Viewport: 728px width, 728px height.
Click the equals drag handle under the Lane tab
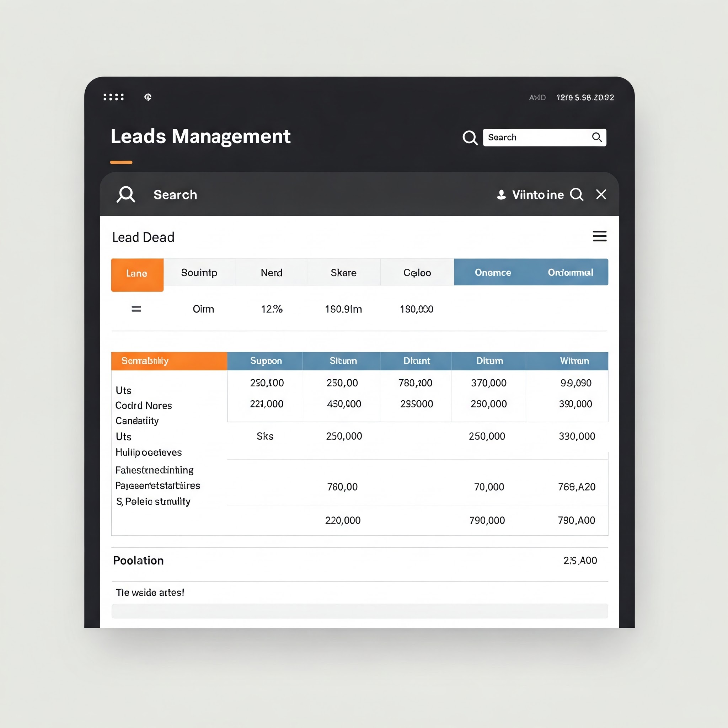coord(136,309)
